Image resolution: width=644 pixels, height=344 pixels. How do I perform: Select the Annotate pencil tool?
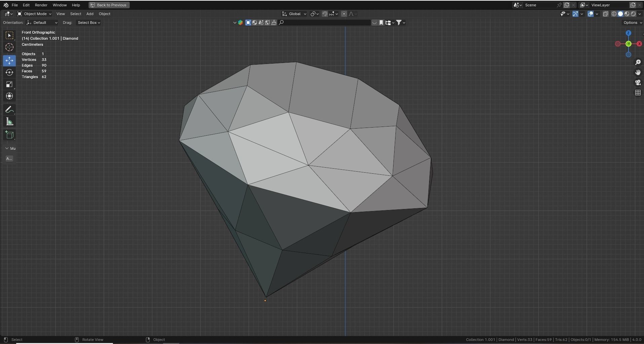[x=9, y=110]
